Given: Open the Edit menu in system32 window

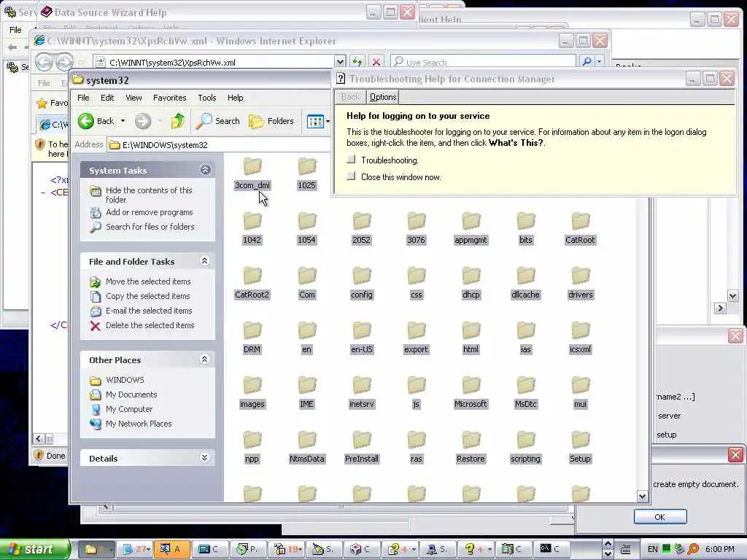Looking at the screenshot, I should [107, 98].
